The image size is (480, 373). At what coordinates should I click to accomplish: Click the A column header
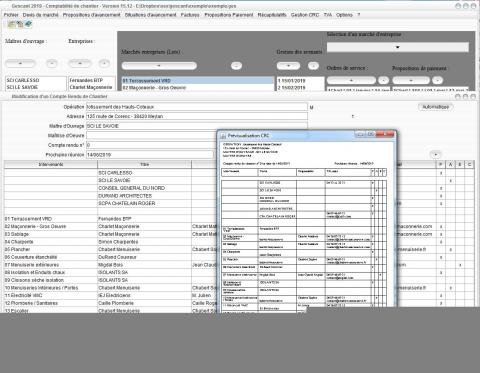point(450,164)
